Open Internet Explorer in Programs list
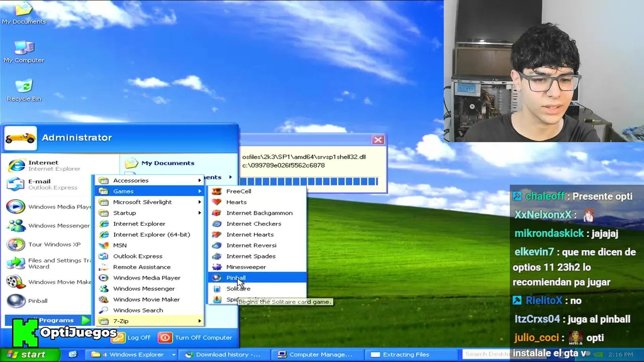The width and height of the screenshot is (644, 362). click(150, 224)
